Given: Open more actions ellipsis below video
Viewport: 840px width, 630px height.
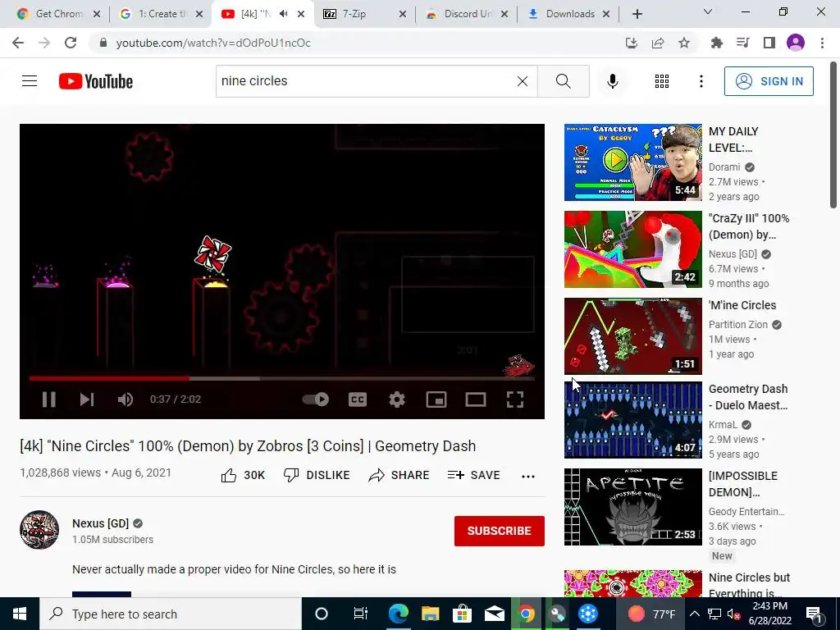Looking at the screenshot, I should tap(528, 477).
